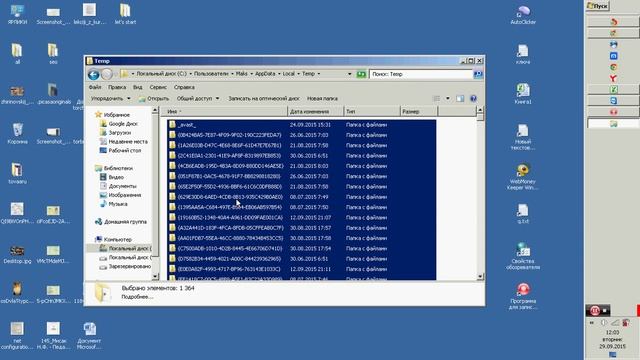This screenshot has width=640, height=360.
Task: Click folder modified 12.09.2015 21:11
Action: pyautogui.click(x=301, y=269)
